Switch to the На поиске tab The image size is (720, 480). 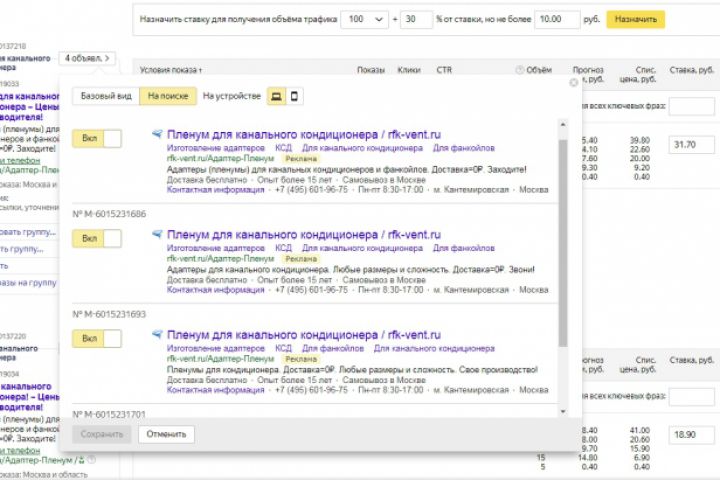click(168, 96)
